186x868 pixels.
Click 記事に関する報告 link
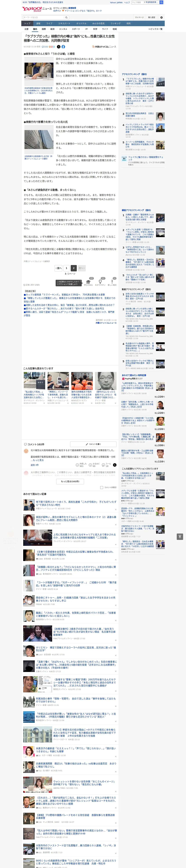click(32, 285)
